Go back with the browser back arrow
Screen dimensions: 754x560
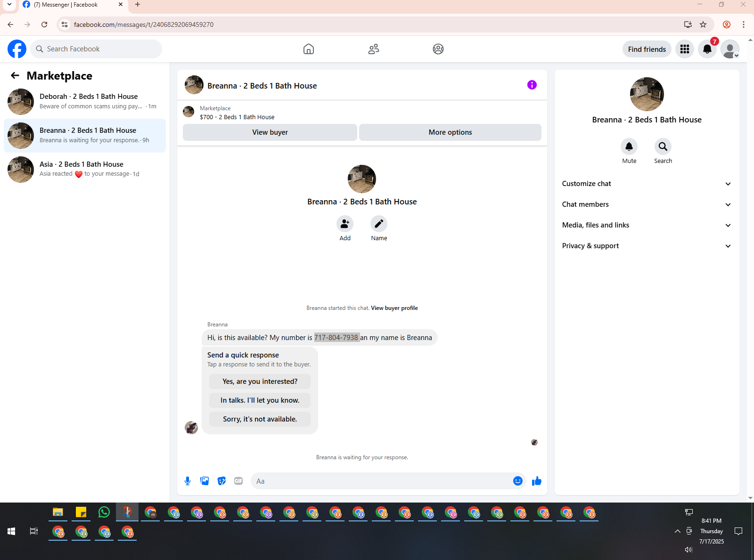[x=10, y=24]
